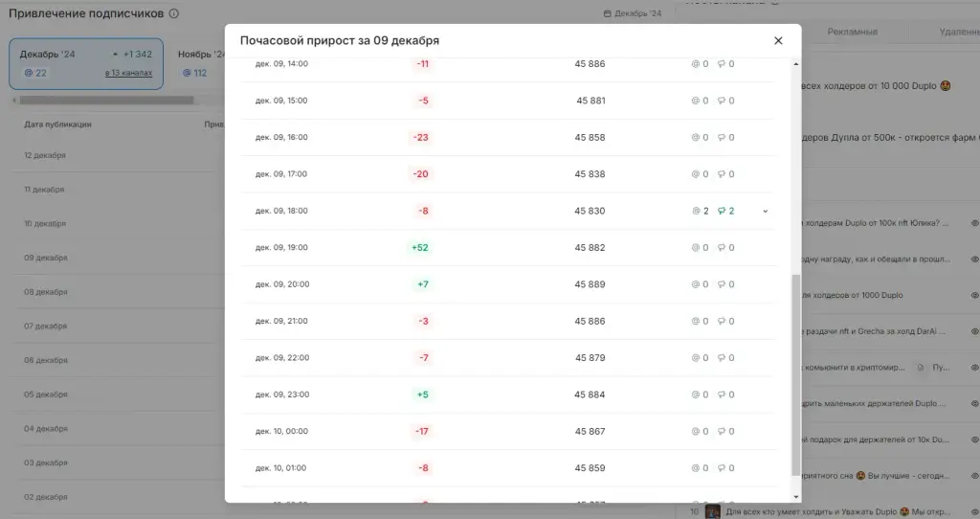The height and width of the screenshot is (519, 980).
Task: Switch to the Рекламные tab
Action: click(x=852, y=32)
